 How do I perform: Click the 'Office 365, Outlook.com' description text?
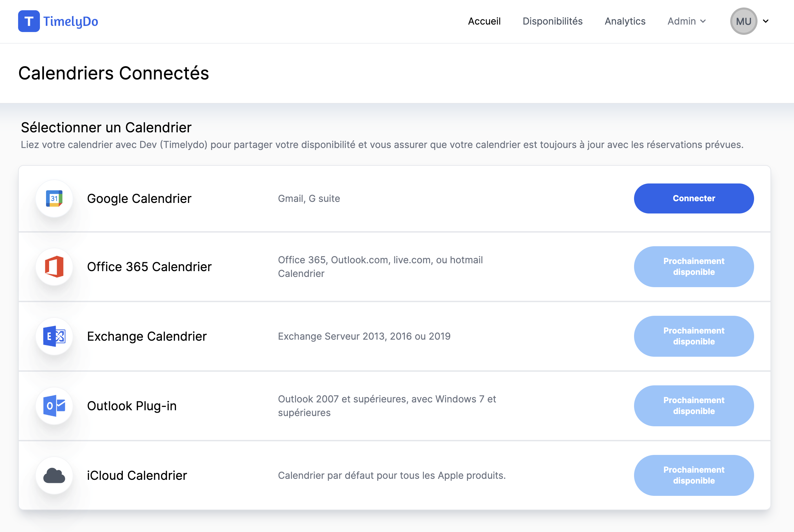380,267
